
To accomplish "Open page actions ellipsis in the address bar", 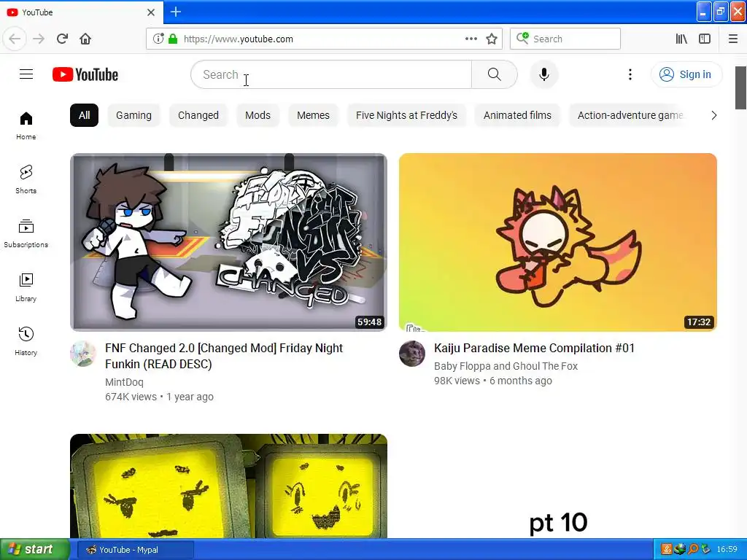I will pyautogui.click(x=471, y=39).
